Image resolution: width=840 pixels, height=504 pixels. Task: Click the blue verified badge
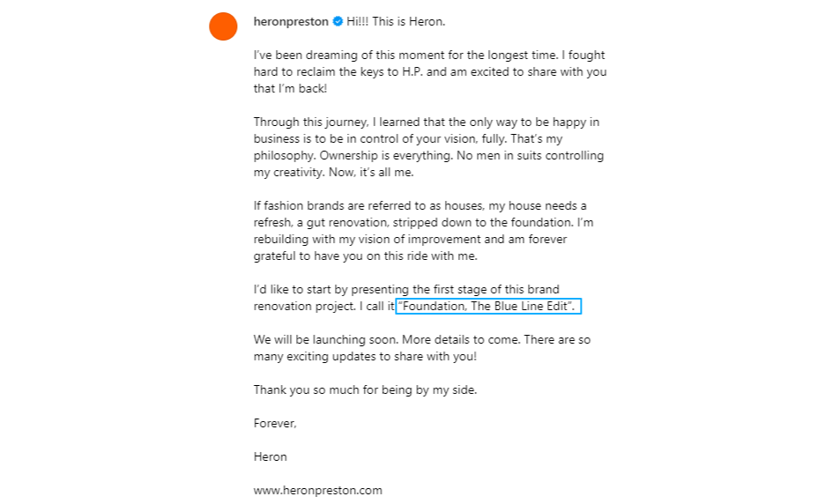338,21
